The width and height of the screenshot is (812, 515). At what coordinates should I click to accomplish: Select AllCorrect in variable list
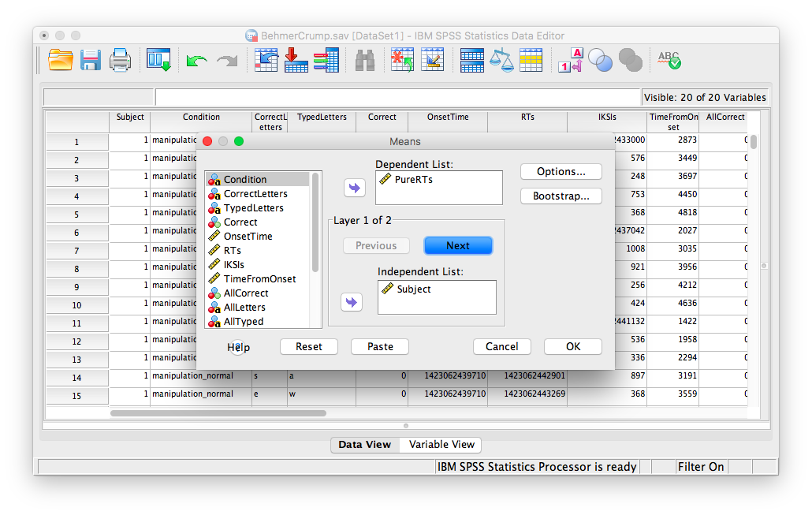(258, 293)
